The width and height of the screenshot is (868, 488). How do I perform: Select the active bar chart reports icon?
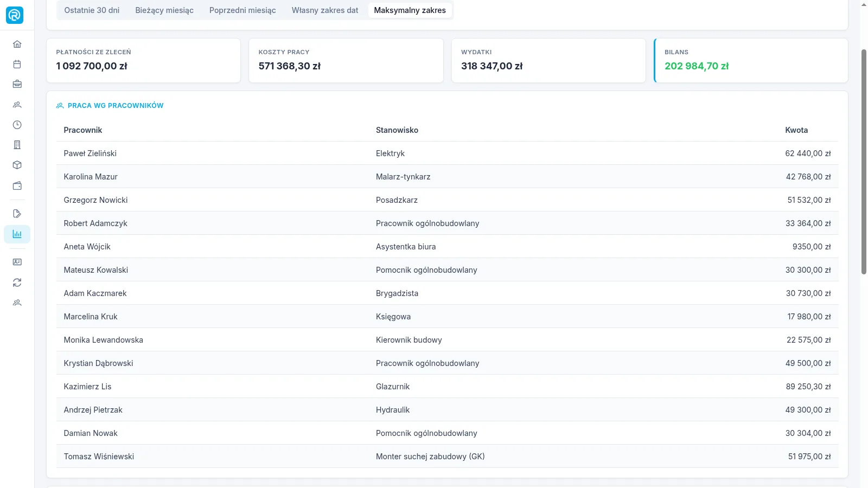pos(17,234)
